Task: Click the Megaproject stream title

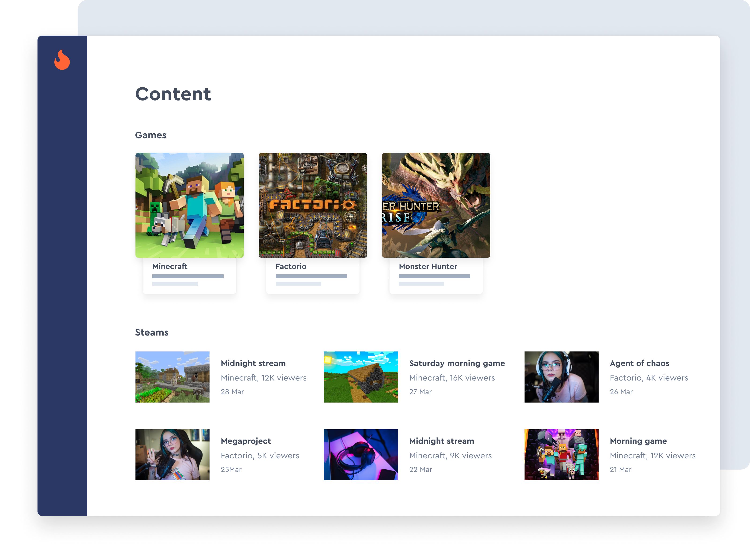Action: click(x=246, y=441)
